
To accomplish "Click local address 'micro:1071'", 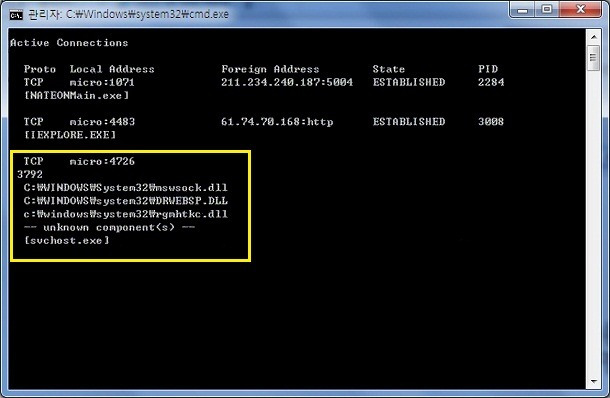I will pos(102,82).
